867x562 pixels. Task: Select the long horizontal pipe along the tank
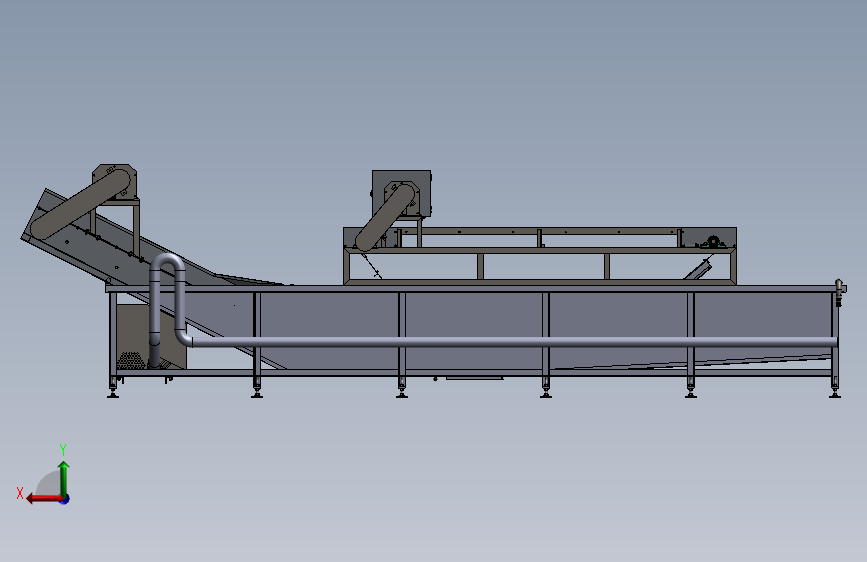514,342
